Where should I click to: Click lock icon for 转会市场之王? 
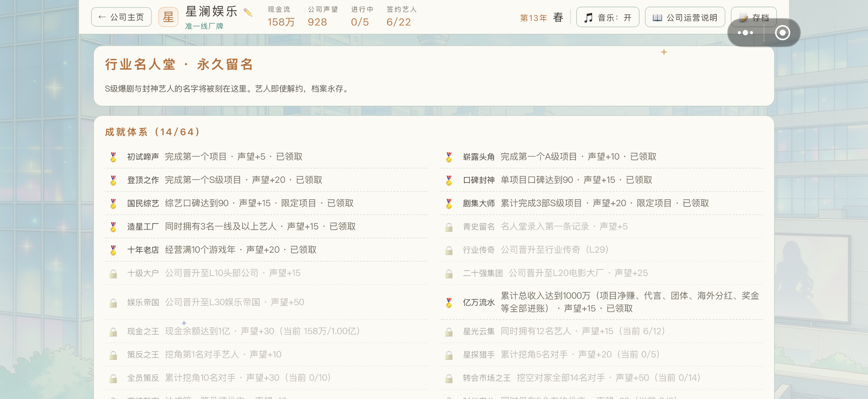point(449,378)
